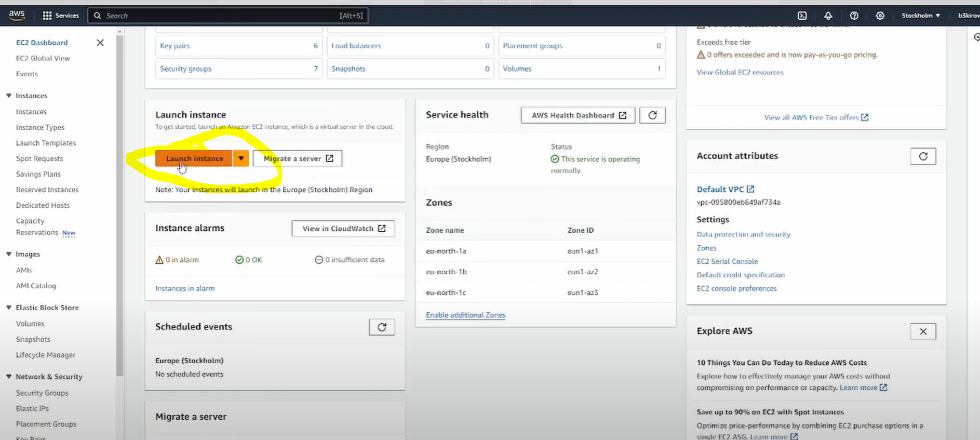
Task: Focus the top Search field
Action: point(228,16)
